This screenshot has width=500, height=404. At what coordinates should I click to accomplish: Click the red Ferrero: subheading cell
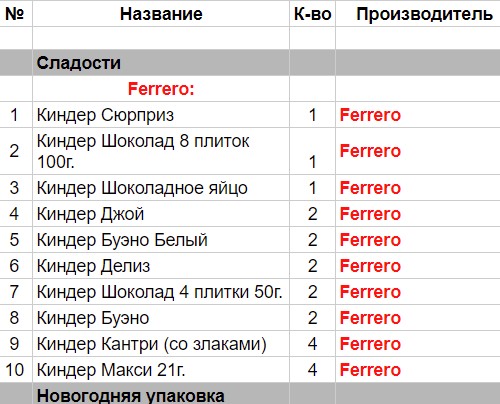(161, 89)
